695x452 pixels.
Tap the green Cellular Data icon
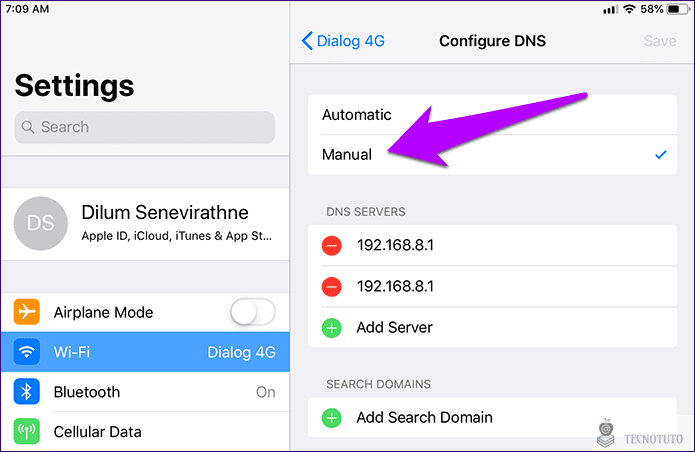click(x=27, y=432)
